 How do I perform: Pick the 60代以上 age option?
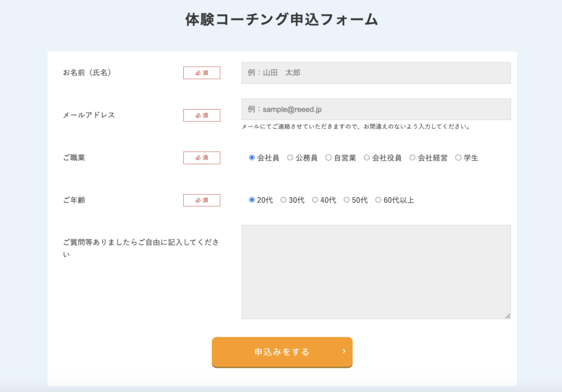[378, 200]
